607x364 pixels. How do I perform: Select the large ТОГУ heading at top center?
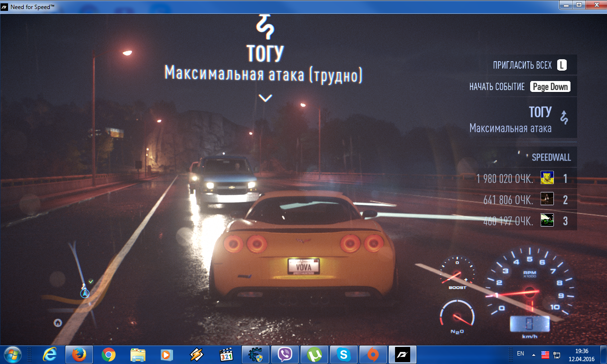click(x=265, y=54)
